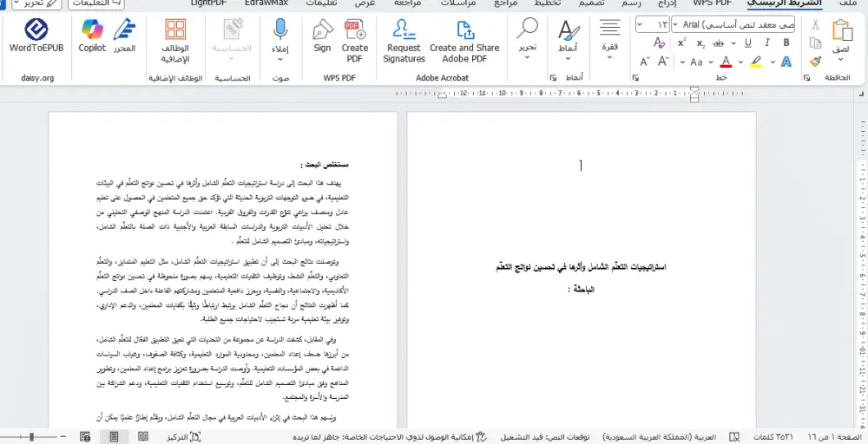
Task: Open Font dialog launcher in خط group
Action: [635, 78]
